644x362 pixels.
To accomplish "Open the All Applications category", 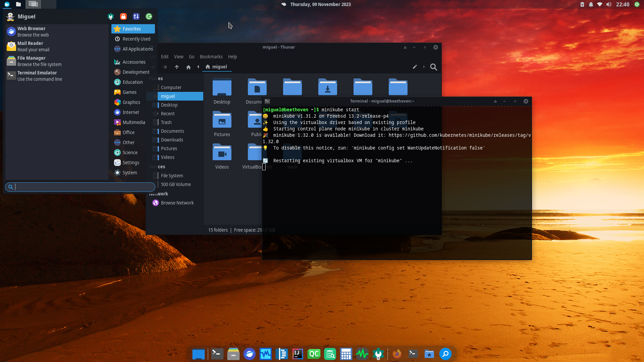I will click(x=133, y=49).
